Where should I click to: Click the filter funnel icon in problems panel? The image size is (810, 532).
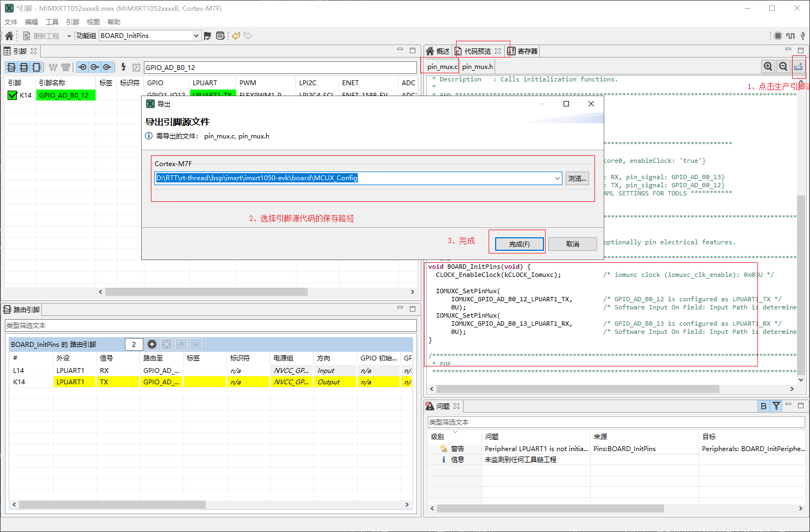click(x=776, y=406)
